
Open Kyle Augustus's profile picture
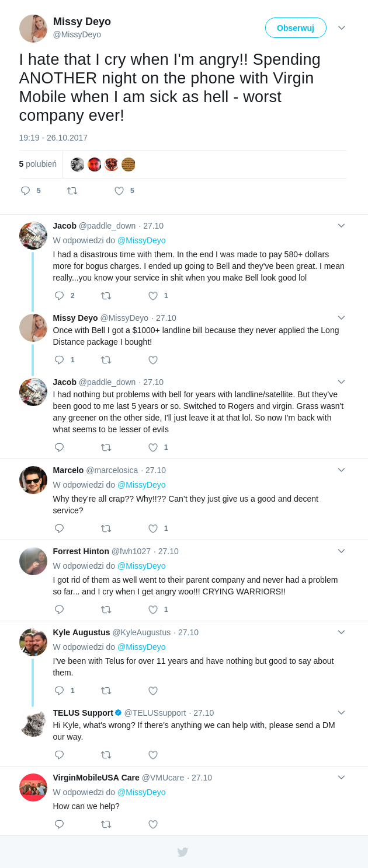(33, 642)
